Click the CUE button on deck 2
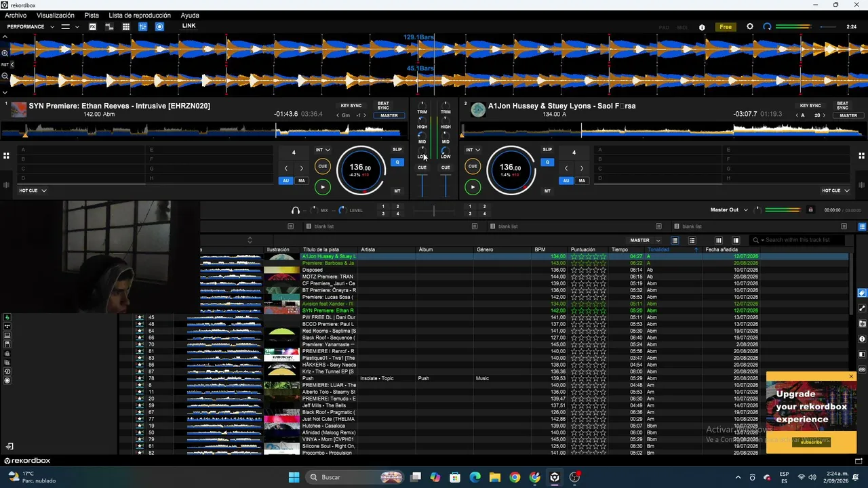This screenshot has width=868, height=488. 473,166
